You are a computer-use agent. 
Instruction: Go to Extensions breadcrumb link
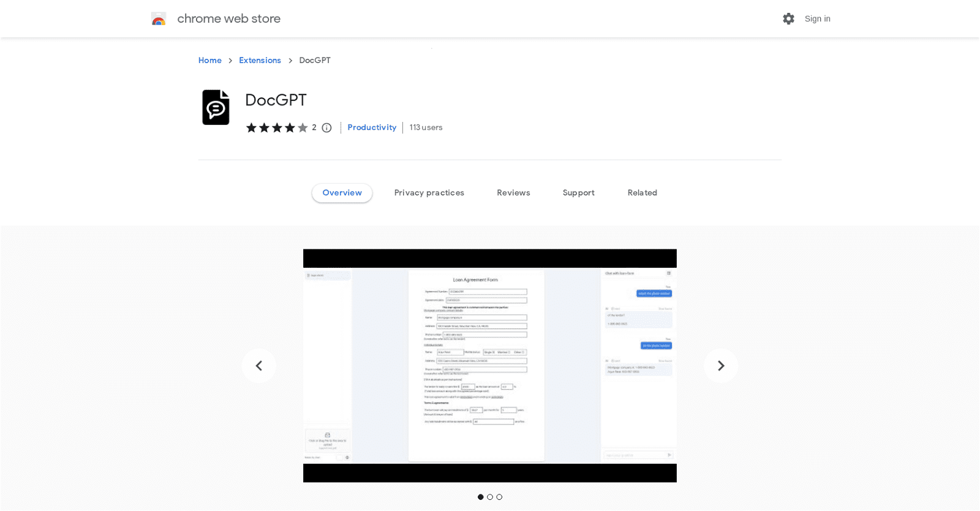[260, 60]
